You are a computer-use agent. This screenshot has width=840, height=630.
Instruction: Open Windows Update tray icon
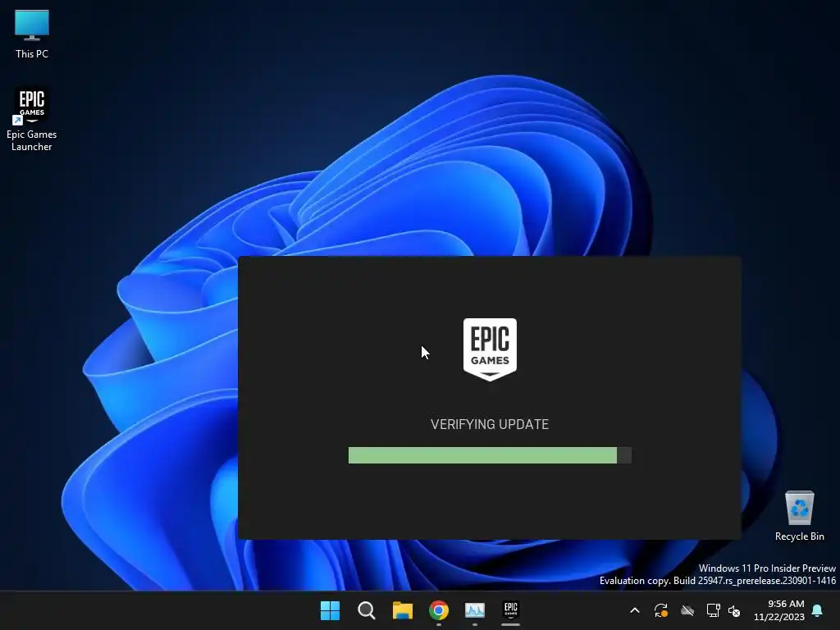click(x=661, y=610)
